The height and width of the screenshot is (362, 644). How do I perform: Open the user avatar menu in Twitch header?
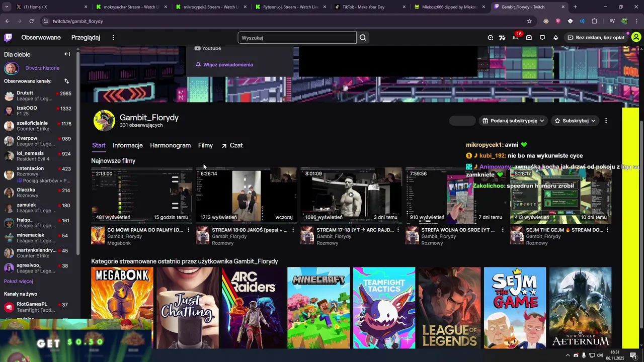(636, 37)
